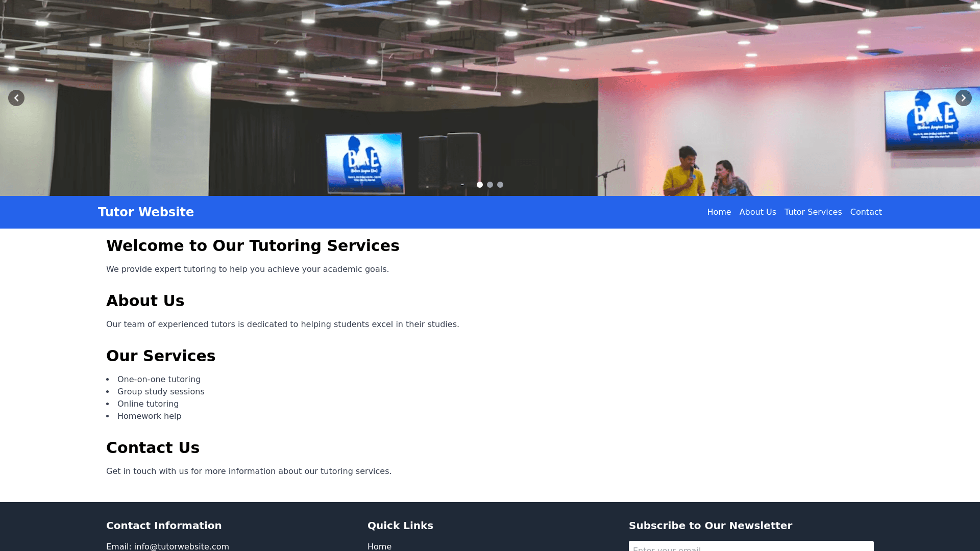Go to the previous carousel slide
Viewport: 980px width, 551px height.
[16, 98]
